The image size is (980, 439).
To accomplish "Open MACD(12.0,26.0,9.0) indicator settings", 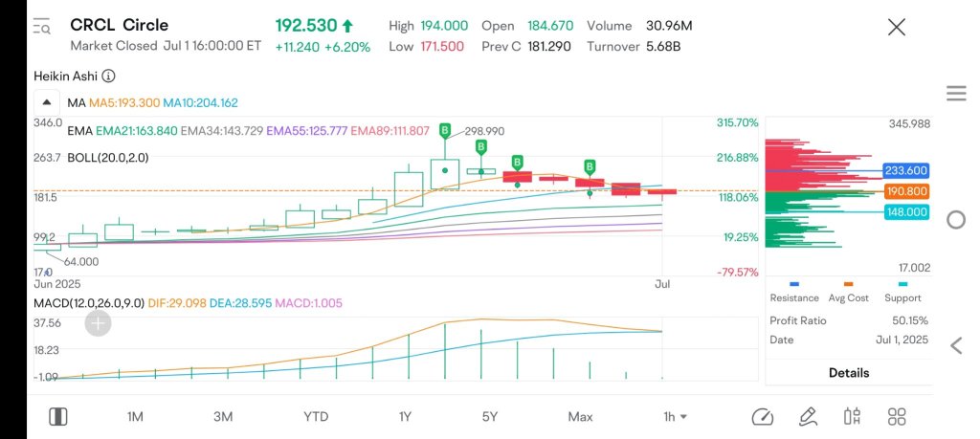I will click(89, 303).
